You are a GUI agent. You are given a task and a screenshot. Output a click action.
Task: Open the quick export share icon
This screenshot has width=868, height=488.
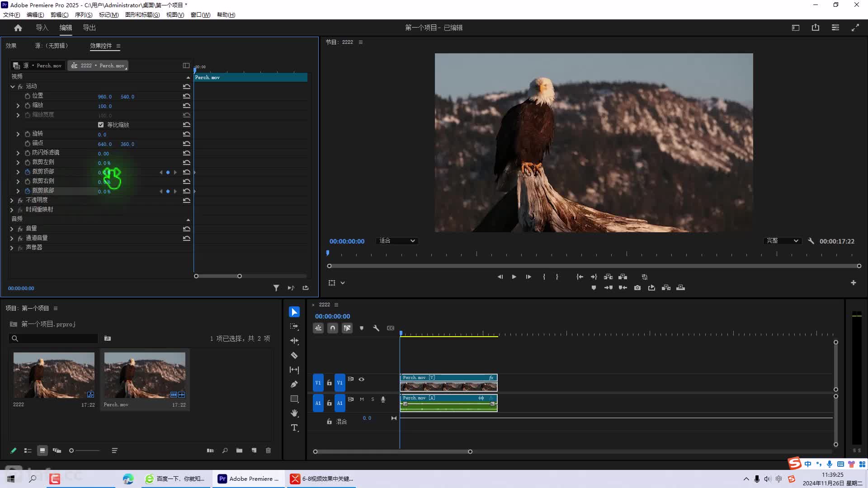(816, 28)
